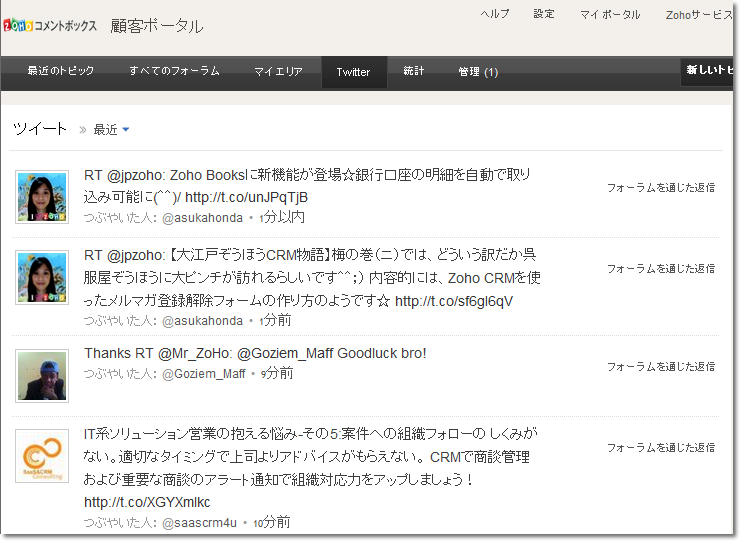Reply via forum to 大江戸 CRM物語 tweet
The image size is (741, 542).
(661, 269)
